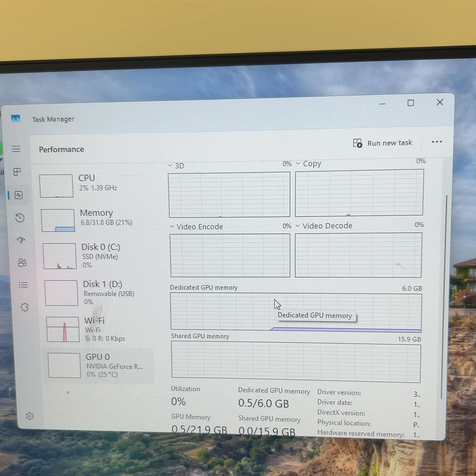Image resolution: width=476 pixels, height=476 pixels.
Task: Select the Memory performance entry
Action: [x=94, y=220]
